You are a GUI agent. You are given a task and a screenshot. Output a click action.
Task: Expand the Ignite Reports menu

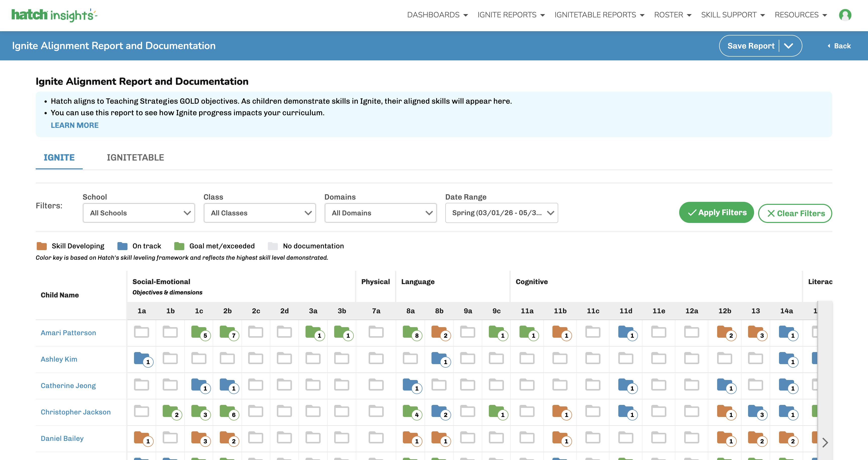(511, 15)
